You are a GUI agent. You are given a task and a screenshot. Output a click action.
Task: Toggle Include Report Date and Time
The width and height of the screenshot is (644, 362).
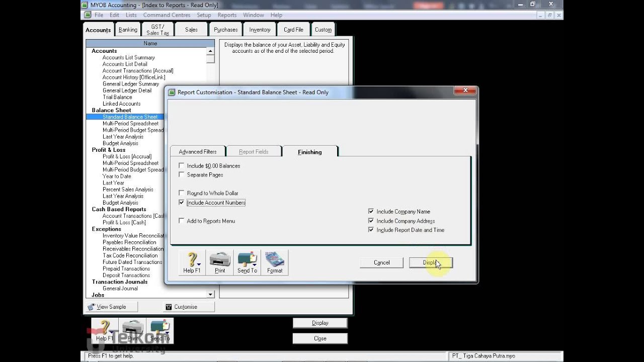(x=371, y=230)
